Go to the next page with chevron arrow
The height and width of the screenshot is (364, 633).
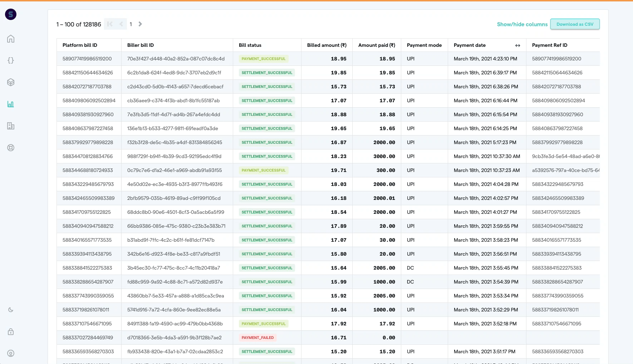click(140, 24)
